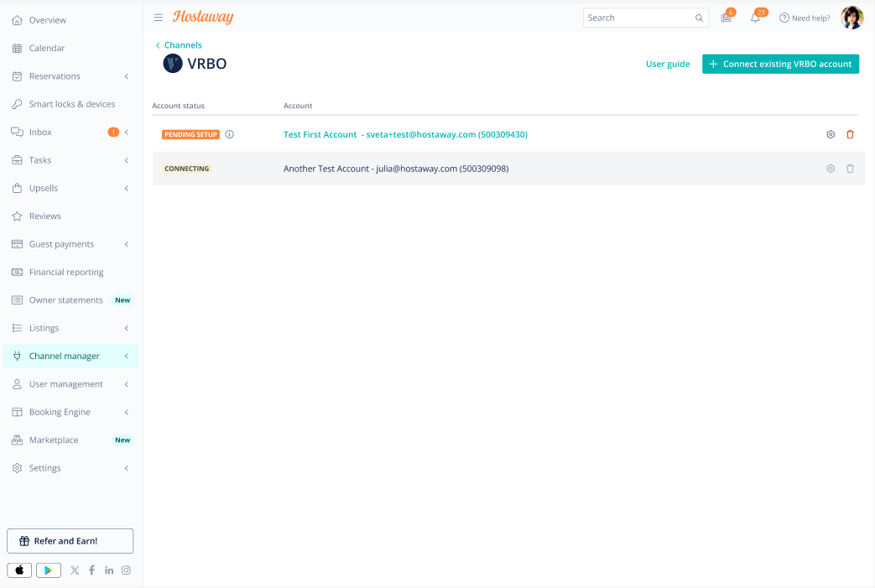Viewport: 875px width, 588px height.
Task: Select the Channel manager plug icon
Action: click(x=18, y=356)
